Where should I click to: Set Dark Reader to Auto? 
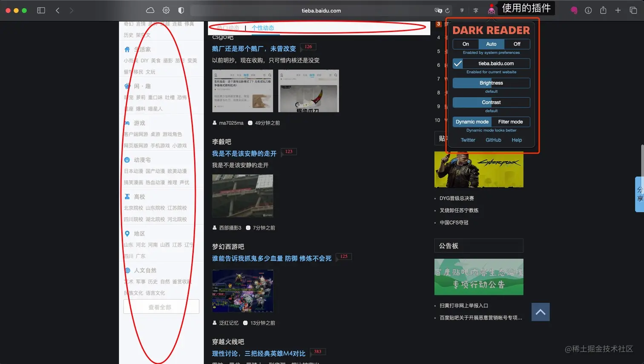(491, 44)
